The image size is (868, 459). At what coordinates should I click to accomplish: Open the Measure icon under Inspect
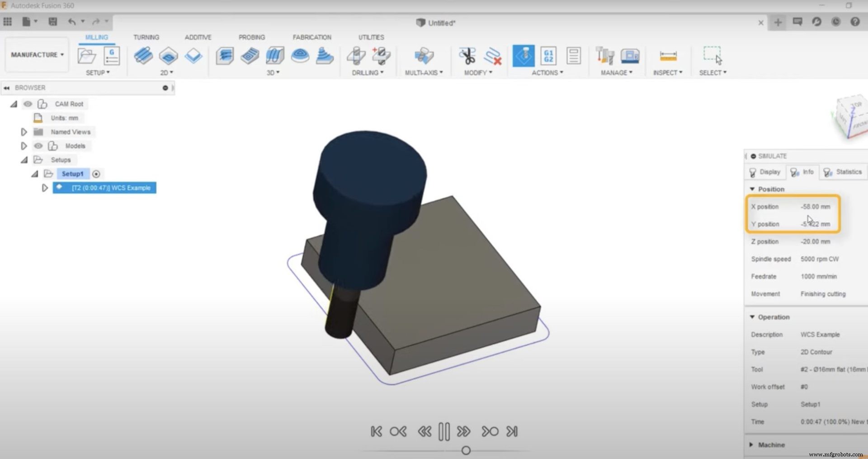tap(668, 57)
